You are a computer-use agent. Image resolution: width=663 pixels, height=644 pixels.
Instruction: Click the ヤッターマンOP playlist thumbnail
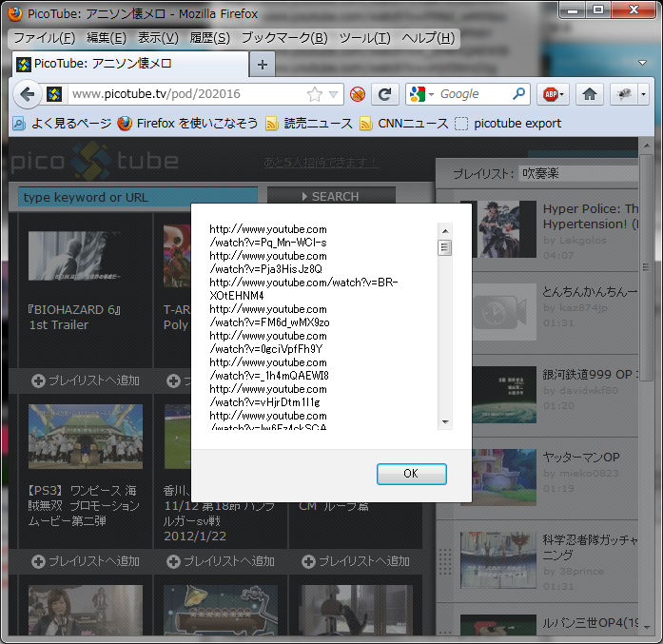click(x=504, y=478)
